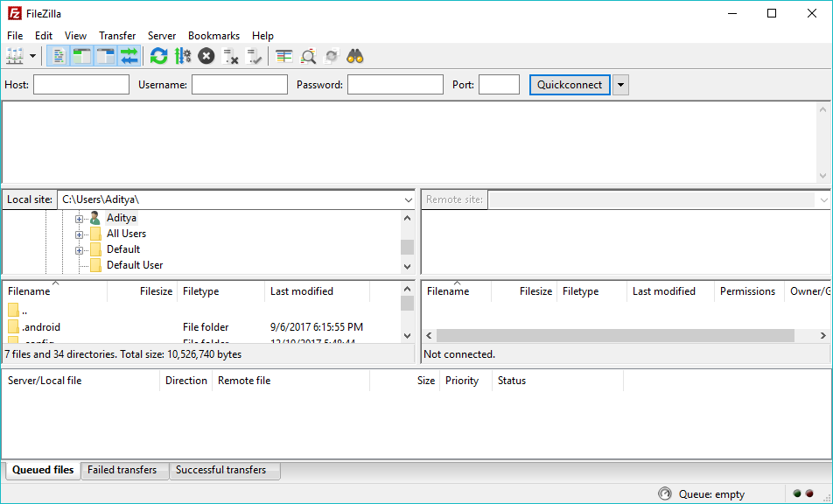Click the file search magnifier icon
Screen dimensions: 833x504
pos(308,56)
